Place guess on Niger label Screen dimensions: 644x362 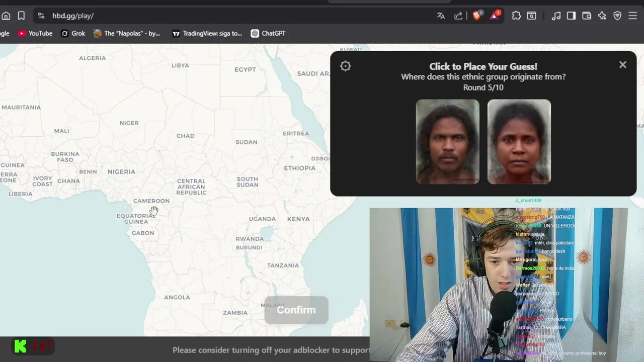coord(129,123)
